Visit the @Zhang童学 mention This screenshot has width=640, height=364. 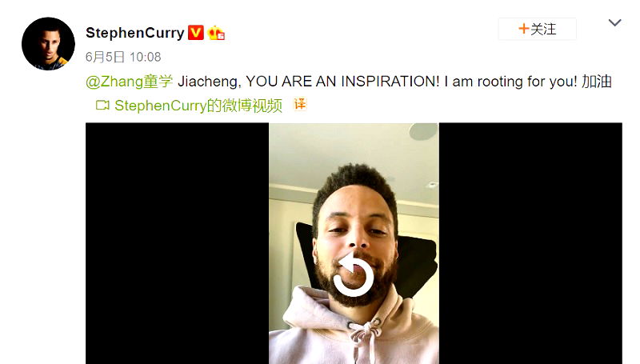[x=129, y=82]
